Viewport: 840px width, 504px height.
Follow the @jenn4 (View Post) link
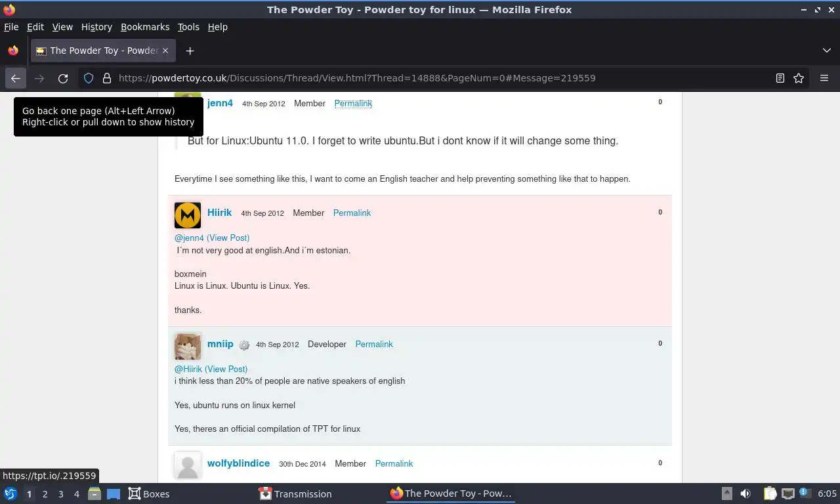[x=212, y=238]
